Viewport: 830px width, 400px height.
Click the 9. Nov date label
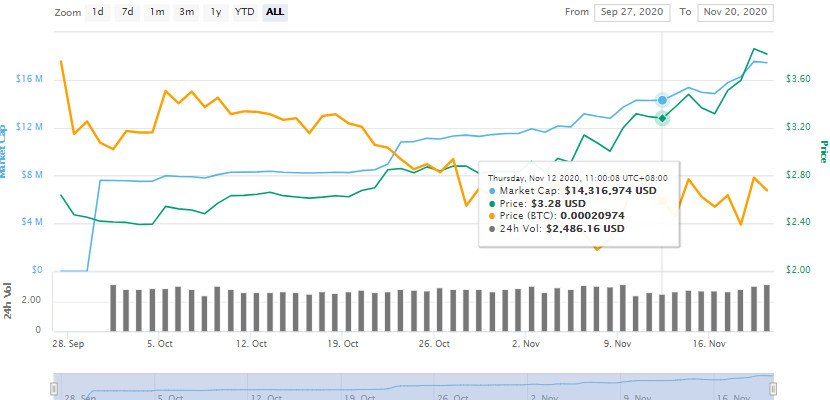click(x=618, y=344)
